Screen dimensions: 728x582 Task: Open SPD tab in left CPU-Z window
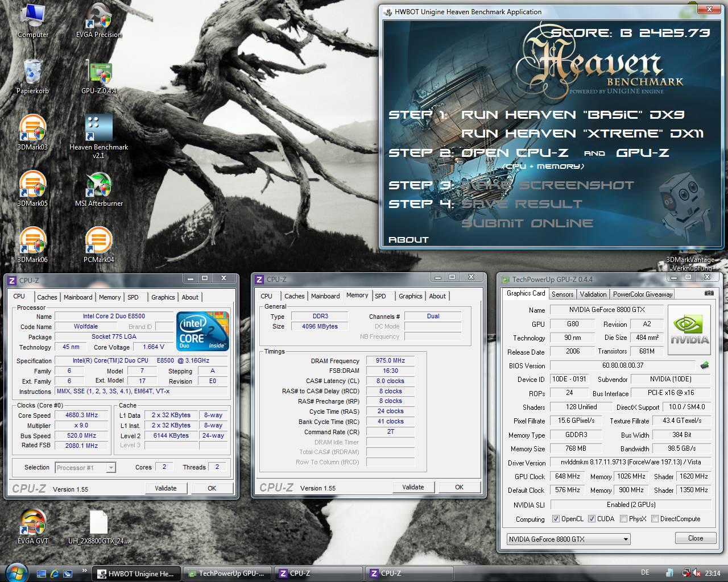[133, 297]
